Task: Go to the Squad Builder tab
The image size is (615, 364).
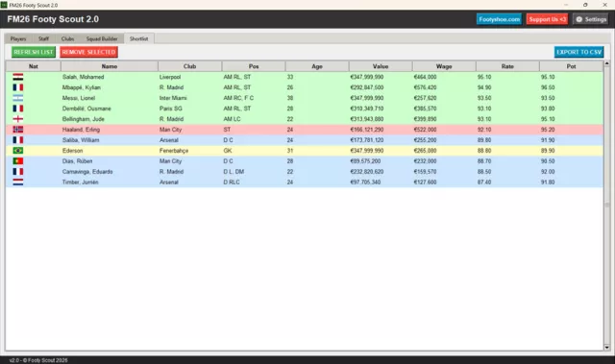Action: pyautogui.click(x=102, y=38)
